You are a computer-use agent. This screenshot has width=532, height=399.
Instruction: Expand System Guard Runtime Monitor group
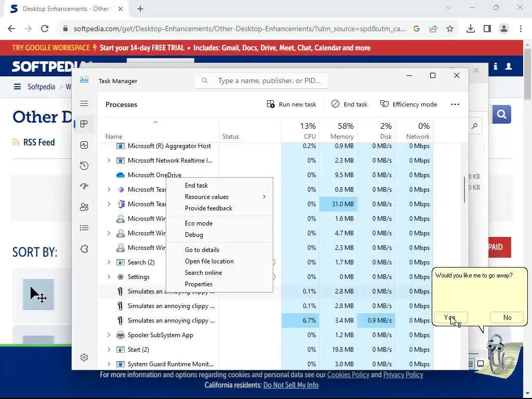pos(109,364)
